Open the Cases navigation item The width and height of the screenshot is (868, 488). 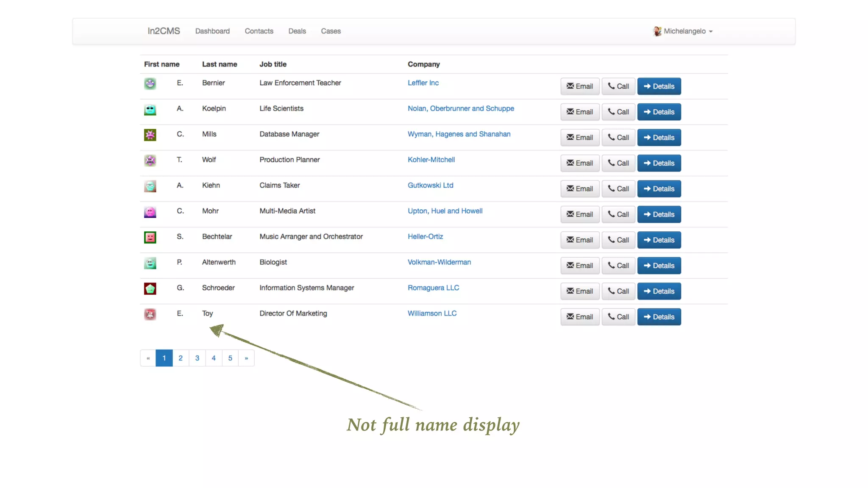point(331,31)
